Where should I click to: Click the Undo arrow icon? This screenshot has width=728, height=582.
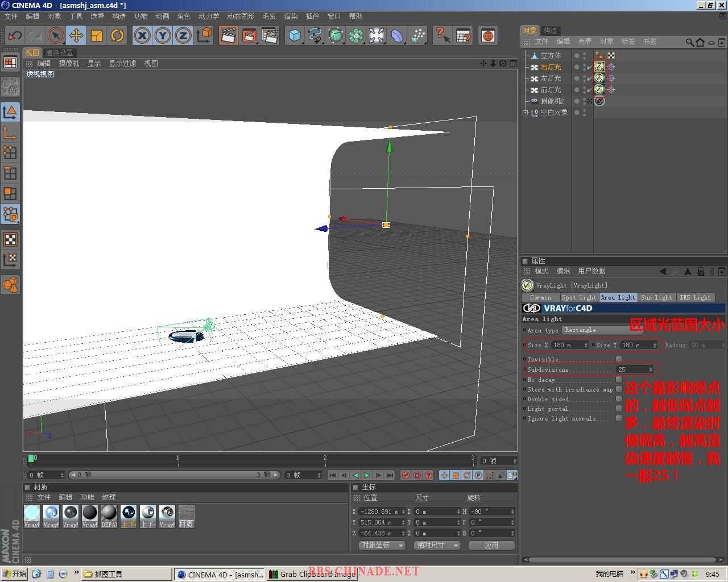click(x=15, y=36)
